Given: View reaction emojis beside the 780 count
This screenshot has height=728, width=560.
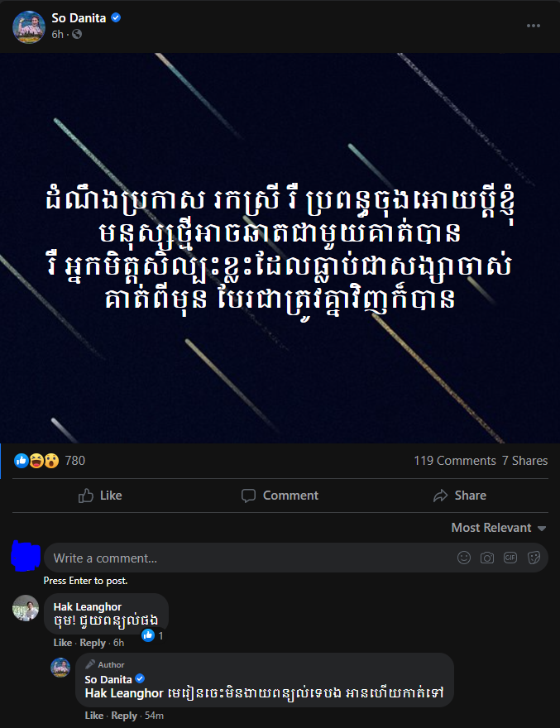Looking at the screenshot, I should (x=36, y=461).
